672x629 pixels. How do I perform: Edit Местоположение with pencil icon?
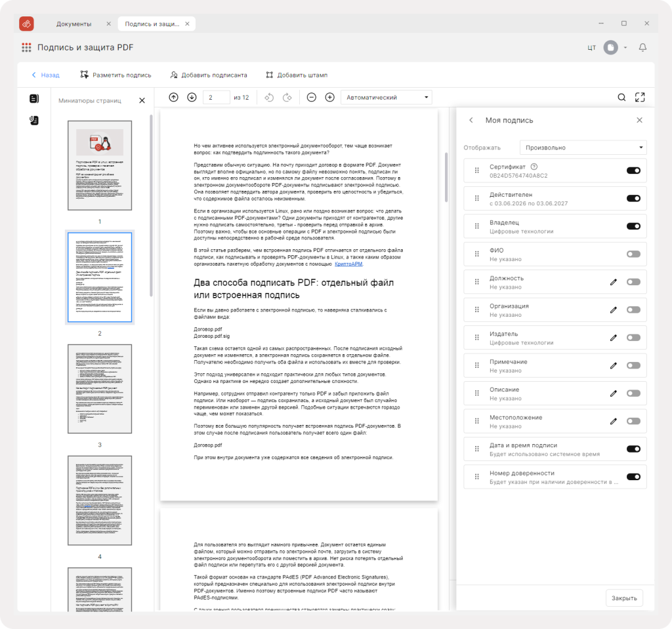[614, 421]
